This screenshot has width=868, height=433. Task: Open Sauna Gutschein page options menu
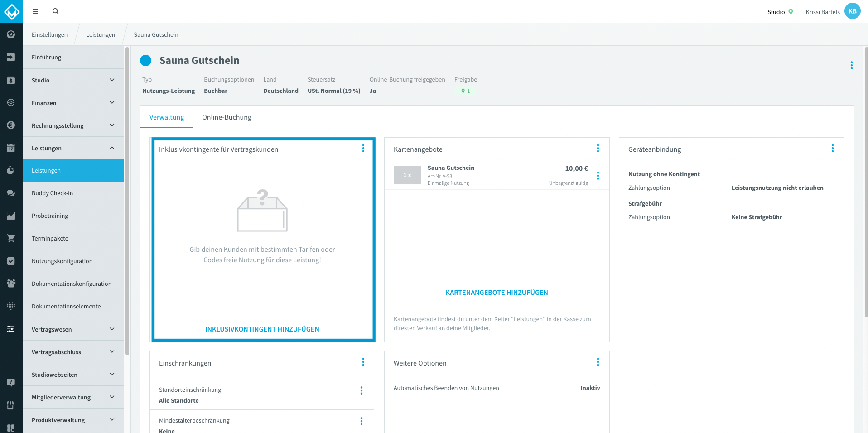(851, 65)
